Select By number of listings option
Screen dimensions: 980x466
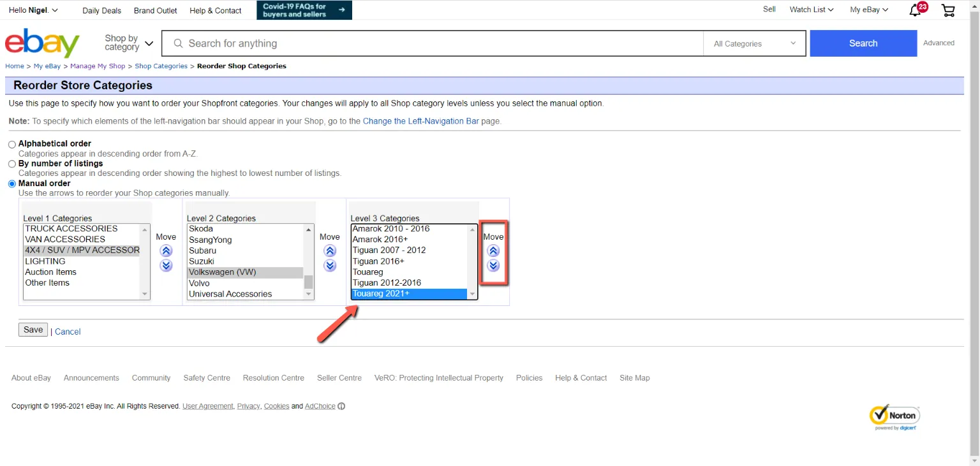click(x=12, y=164)
